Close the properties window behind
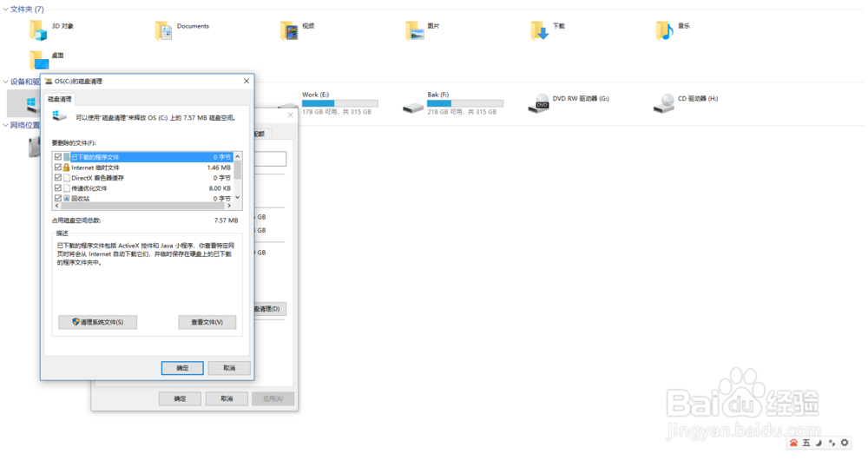The height and width of the screenshot is (460, 868). (290, 115)
